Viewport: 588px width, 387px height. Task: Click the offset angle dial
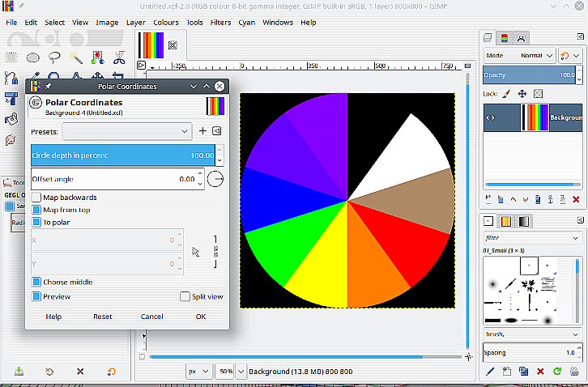click(x=216, y=179)
